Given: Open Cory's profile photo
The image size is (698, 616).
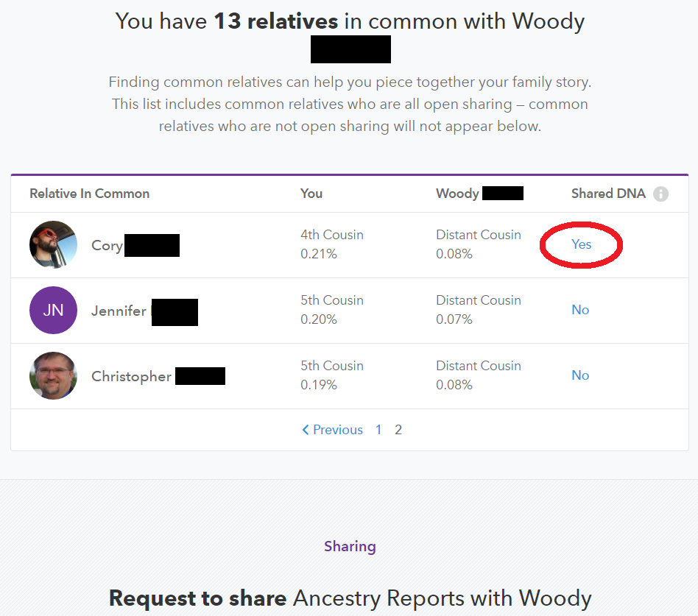Looking at the screenshot, I should point(53,244).
